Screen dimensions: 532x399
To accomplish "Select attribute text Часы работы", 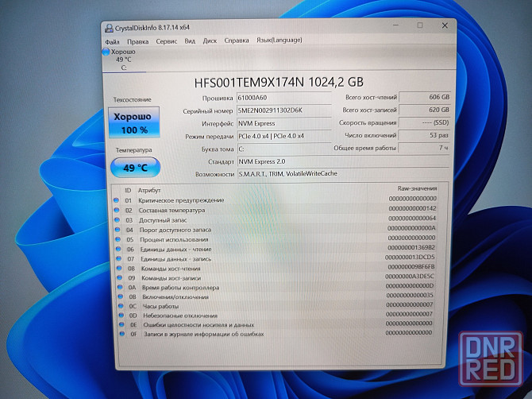I will pos(160,306).
